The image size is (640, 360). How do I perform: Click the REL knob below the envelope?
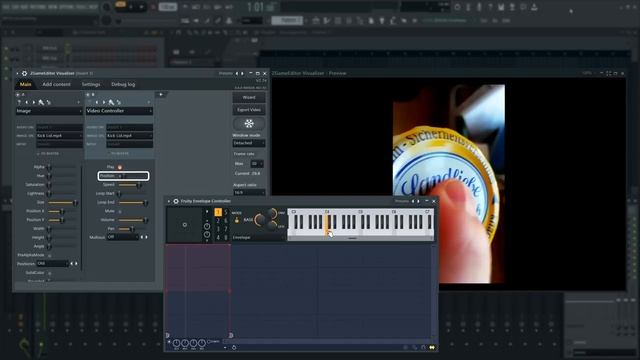[202, 343]
